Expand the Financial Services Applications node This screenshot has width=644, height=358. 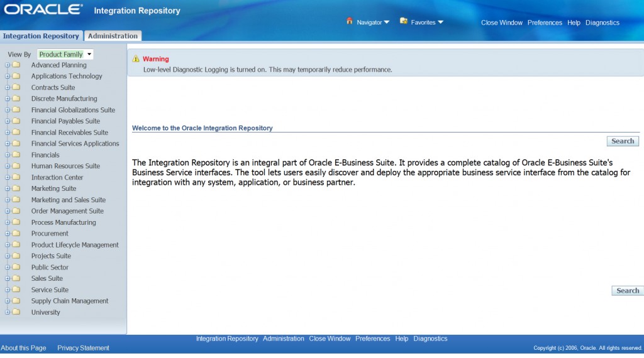tap(8, 144)
